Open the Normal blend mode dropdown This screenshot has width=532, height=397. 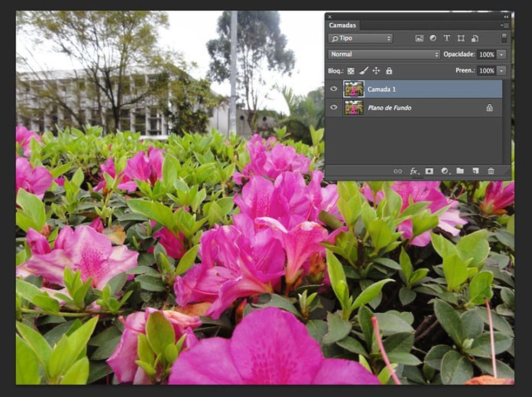[384, 54]
